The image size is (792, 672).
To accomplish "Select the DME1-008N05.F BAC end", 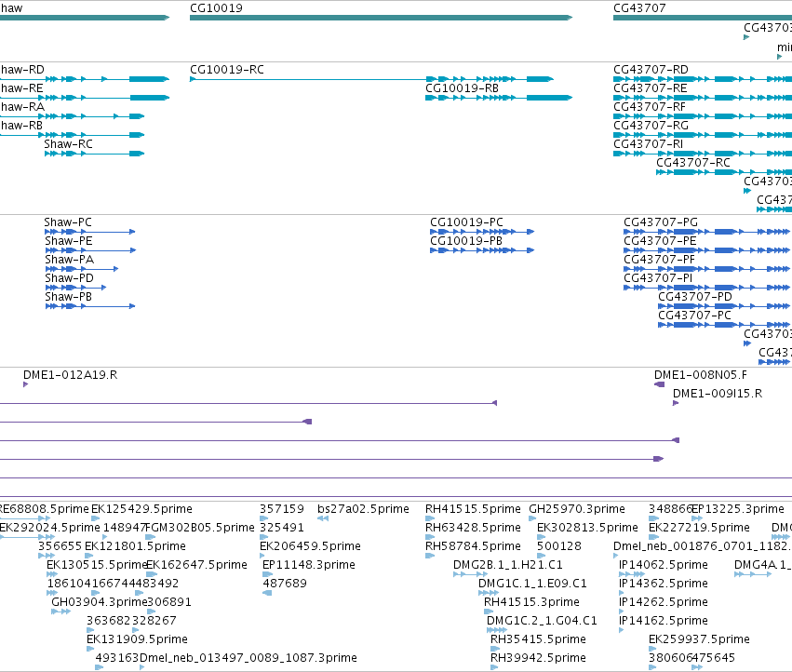I will (659, 384).
